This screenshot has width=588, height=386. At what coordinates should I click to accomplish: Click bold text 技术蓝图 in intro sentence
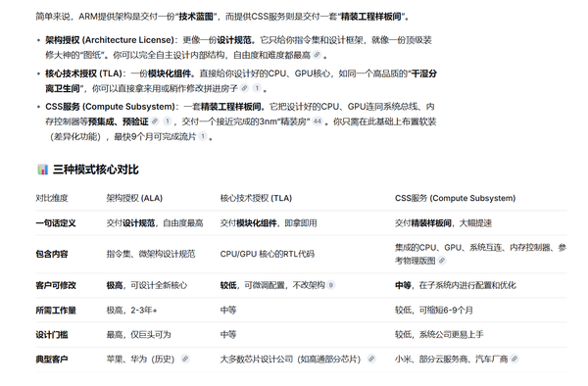tap(196, 17)
